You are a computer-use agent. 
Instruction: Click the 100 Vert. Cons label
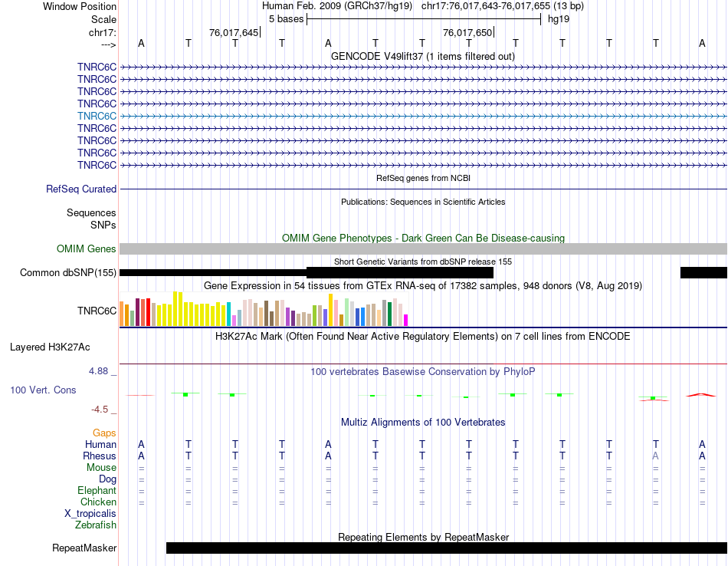43,390
